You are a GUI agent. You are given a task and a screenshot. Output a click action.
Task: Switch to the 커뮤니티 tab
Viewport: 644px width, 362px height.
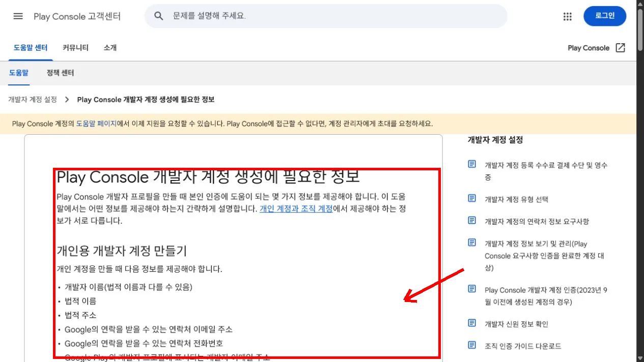point(75,48)
